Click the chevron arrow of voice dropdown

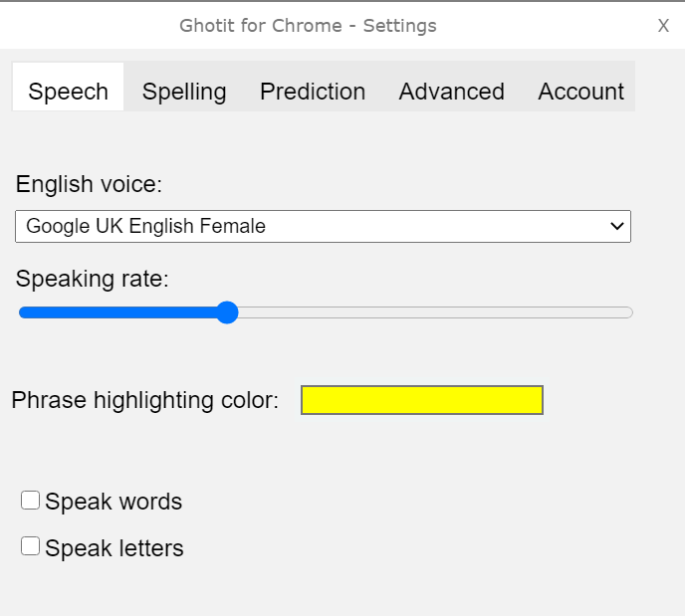tap(617, 226)
